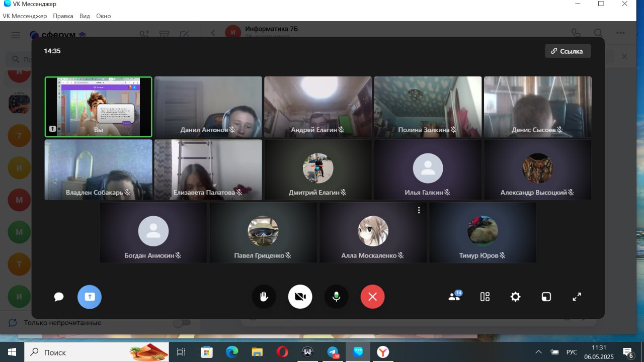Mute the microphone
The width and height of the screenshot is (644, 362).
pyautogui.click(x=336, y=297)
